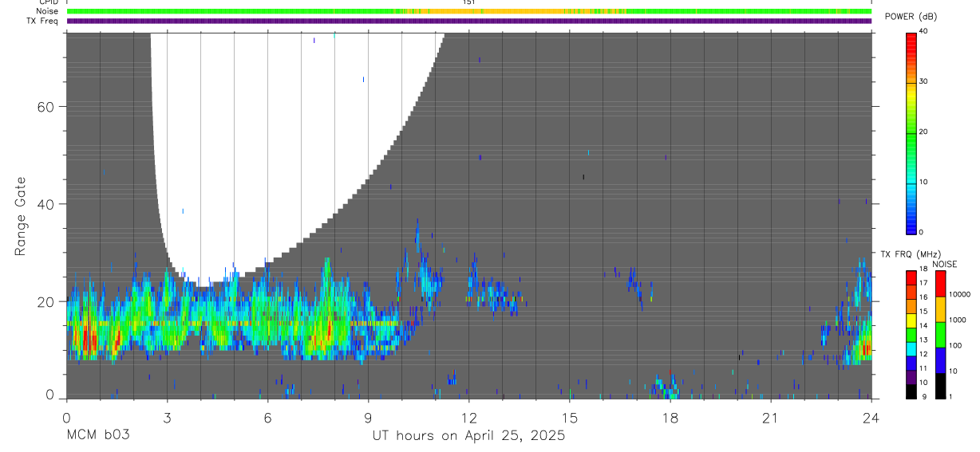Click the 21 hour tick label
Viewport: 980px width, 452px height.
[771, 418]
